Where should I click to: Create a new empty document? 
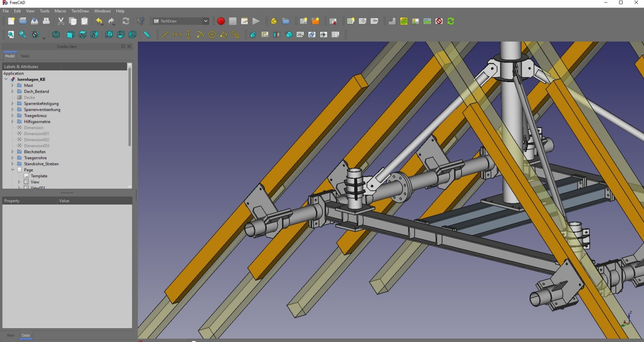point(11,21)
